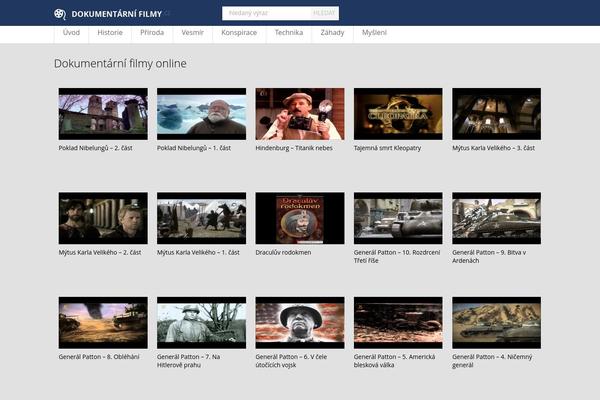Image resolution: width=600 pixels, height=400 pixels.
Task: Open Poklad Nibelungů 2. část thumbnail
Action: tap(103, 114)
